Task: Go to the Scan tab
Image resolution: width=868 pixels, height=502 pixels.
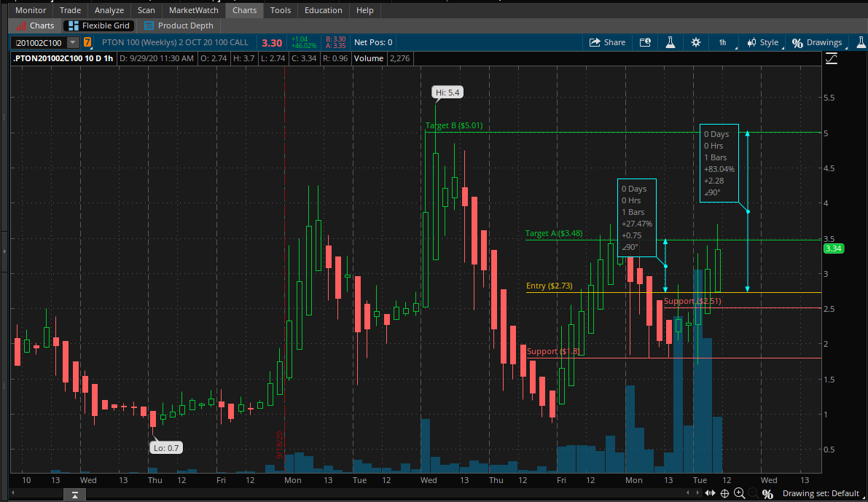Action: pos(146,10)
